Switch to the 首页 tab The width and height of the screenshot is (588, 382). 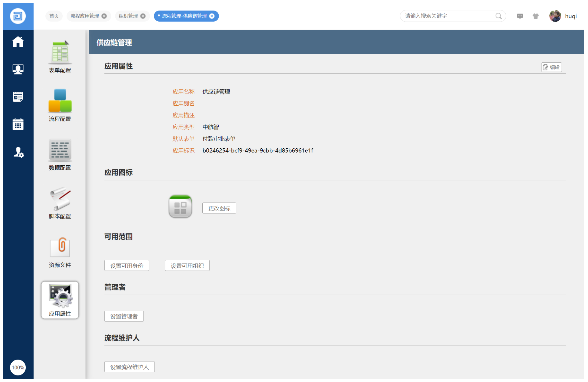coord(54,16)
